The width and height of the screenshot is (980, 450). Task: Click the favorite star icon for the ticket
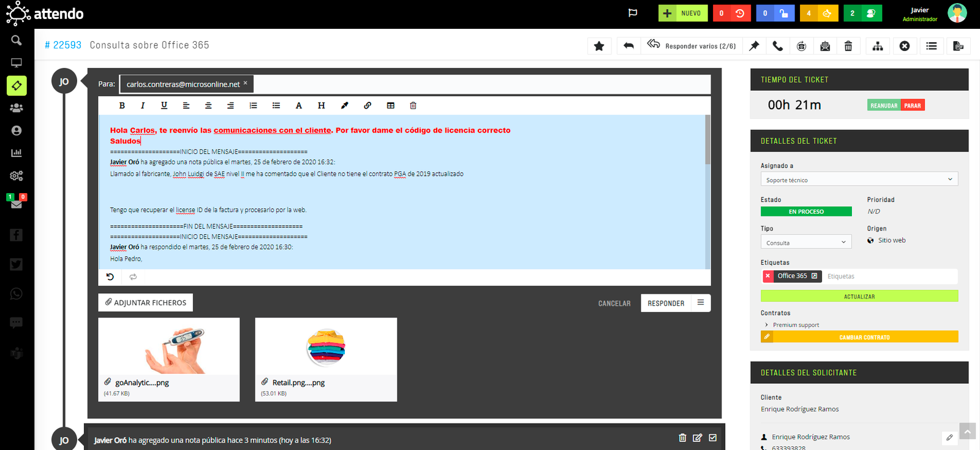coord(599,46)
